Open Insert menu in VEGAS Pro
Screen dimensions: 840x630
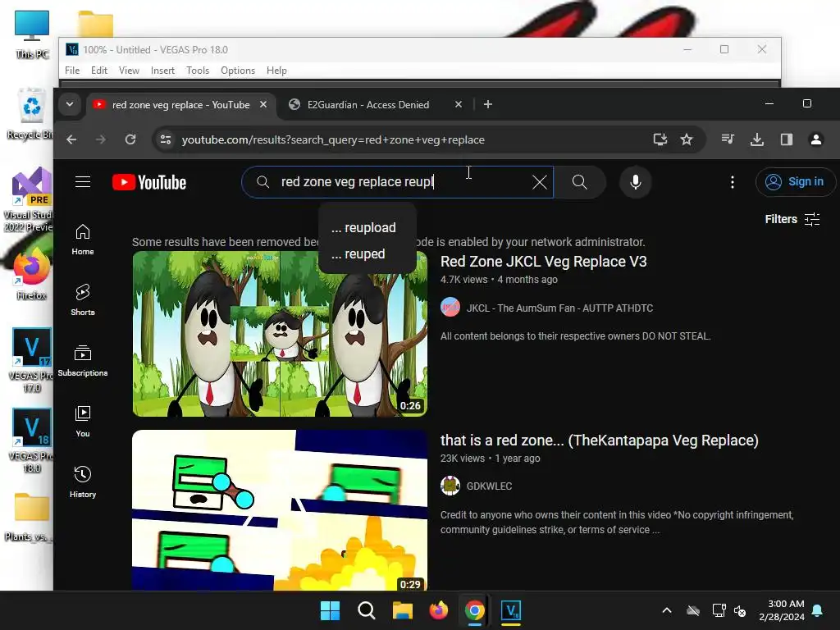pos(162,71)
